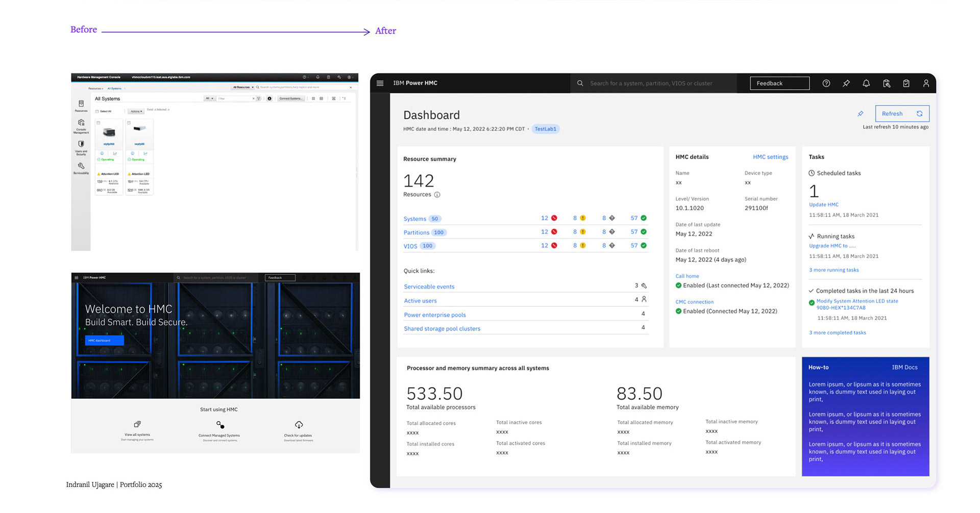980x513 pixels.
Task: Click the pin icon beside the Refresh button
Action: [x=861, y=114]
